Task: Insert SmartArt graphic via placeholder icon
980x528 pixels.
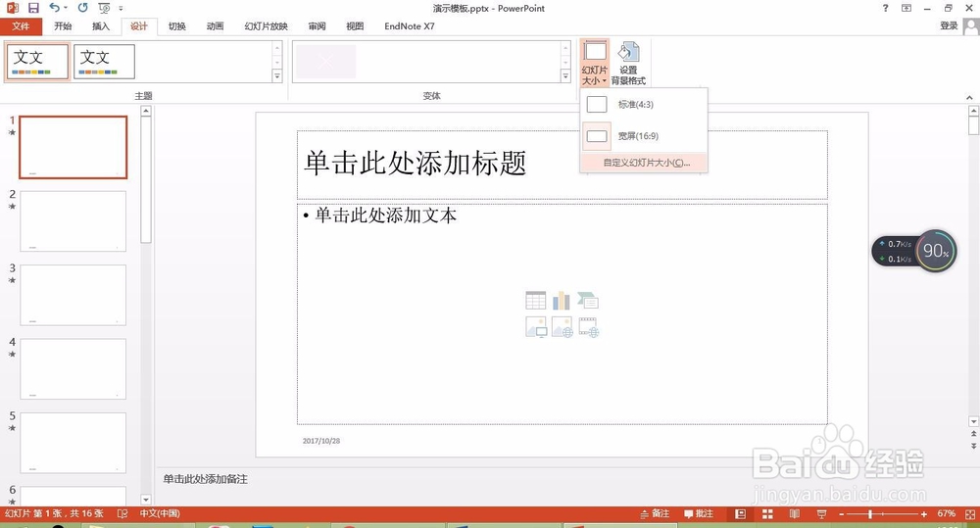Action: point(587,301)
